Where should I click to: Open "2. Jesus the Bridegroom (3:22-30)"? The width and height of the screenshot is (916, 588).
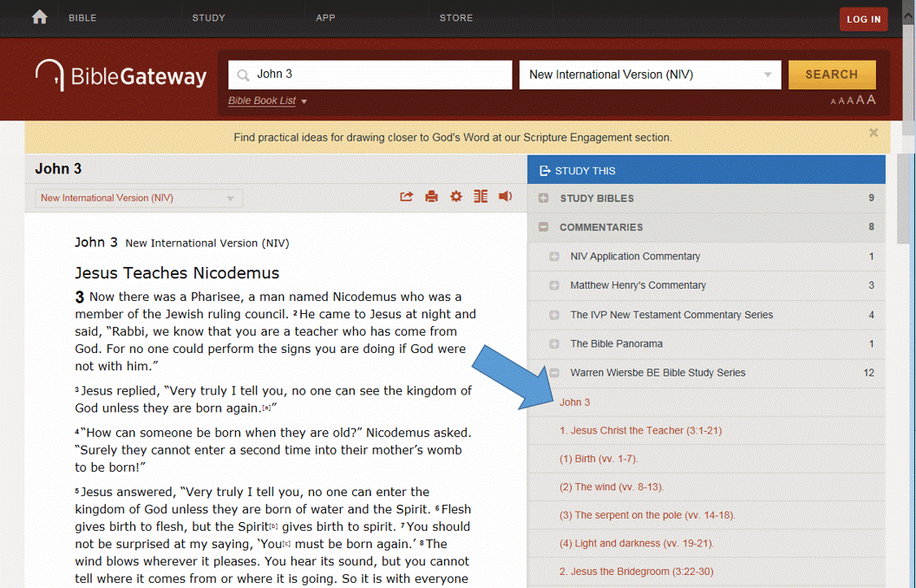tap(637, 572)
